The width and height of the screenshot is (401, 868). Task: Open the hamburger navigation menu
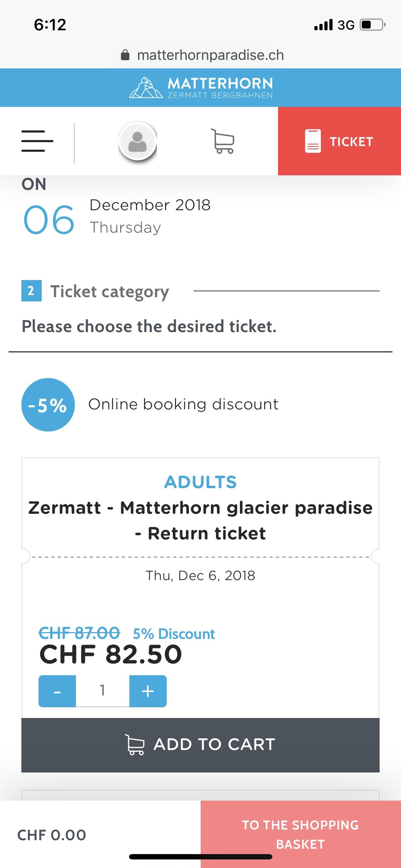pos(37,141)
